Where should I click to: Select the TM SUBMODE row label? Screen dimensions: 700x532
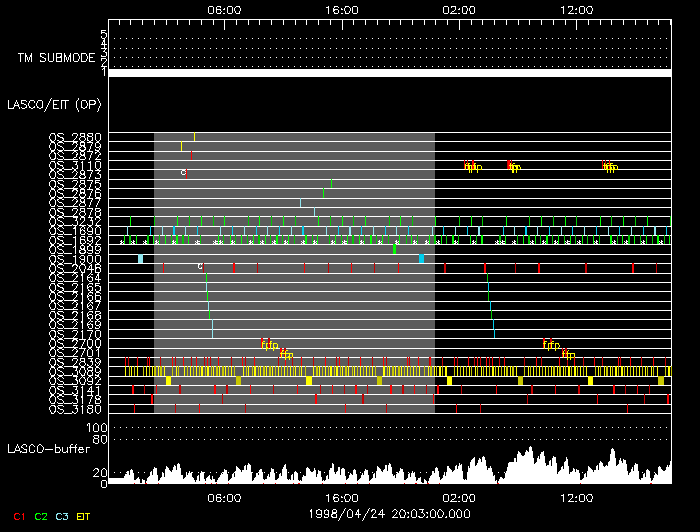click(55, 58)
